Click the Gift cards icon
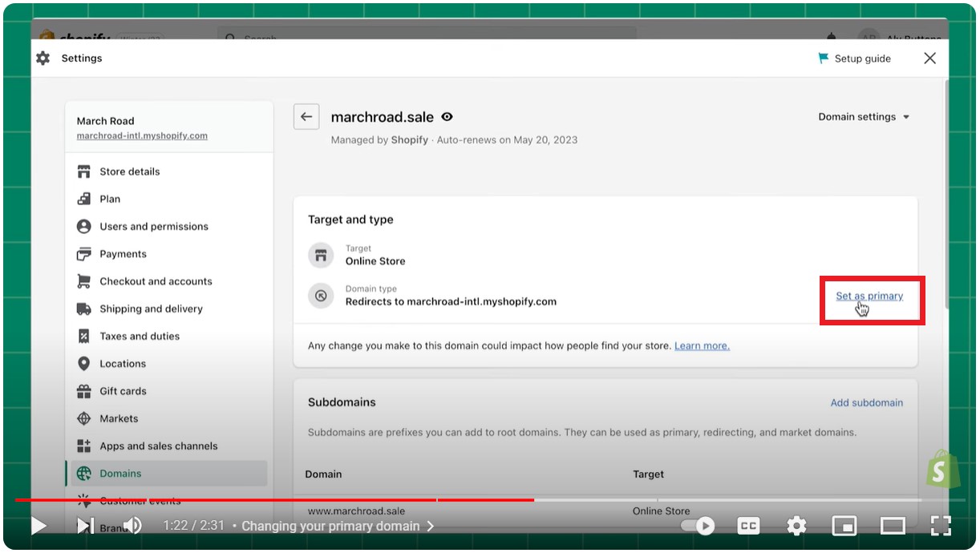Image resolution: width=980 pixels, height=553 pixels. (x=83, y=391)
